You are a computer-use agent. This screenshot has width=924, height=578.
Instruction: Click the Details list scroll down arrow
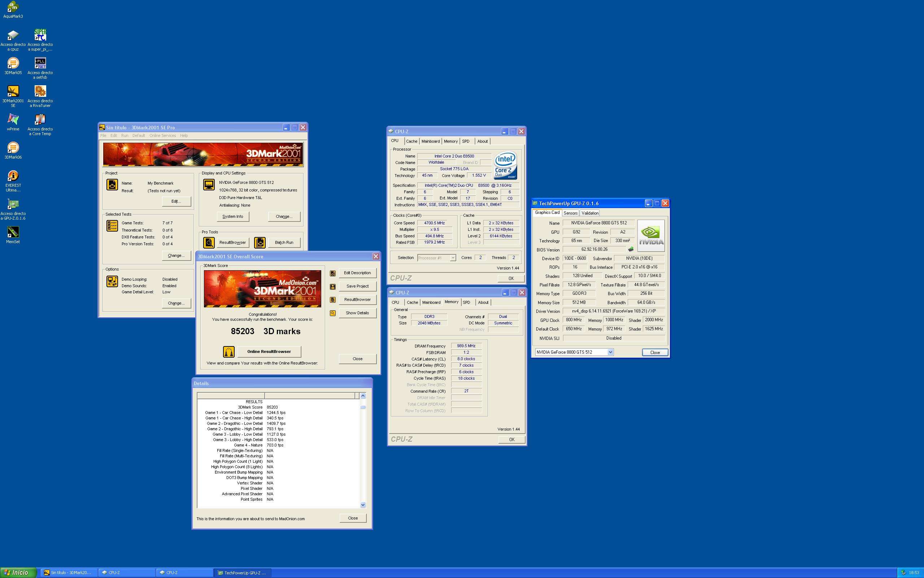coord(363,505)
